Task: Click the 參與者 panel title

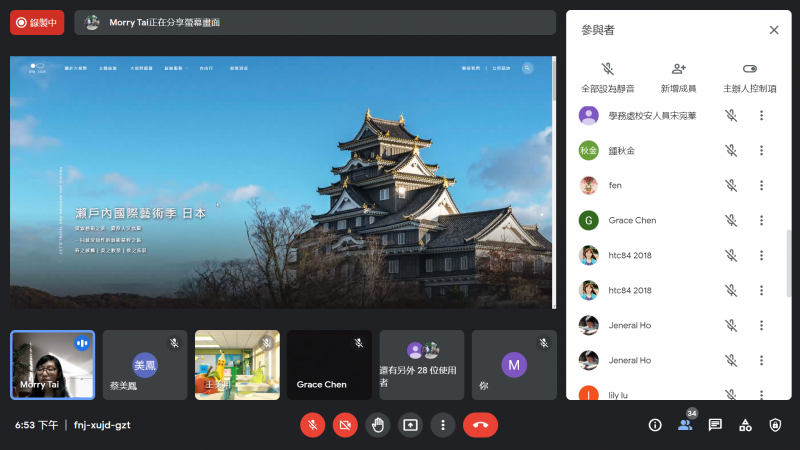Action: (x=598, y=30)
